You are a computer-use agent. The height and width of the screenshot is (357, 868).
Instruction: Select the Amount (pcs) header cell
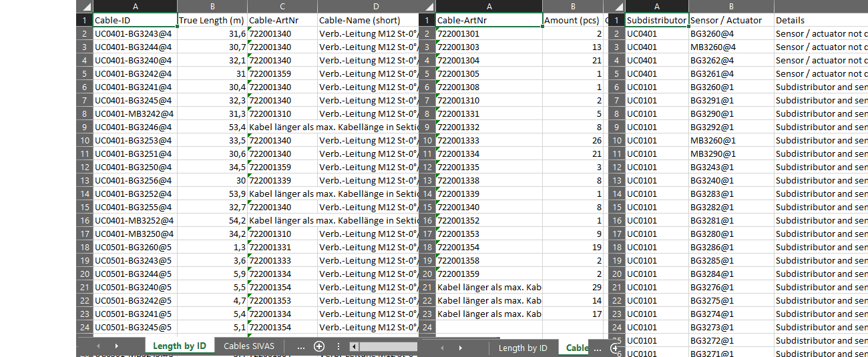(x=572, y=20)
